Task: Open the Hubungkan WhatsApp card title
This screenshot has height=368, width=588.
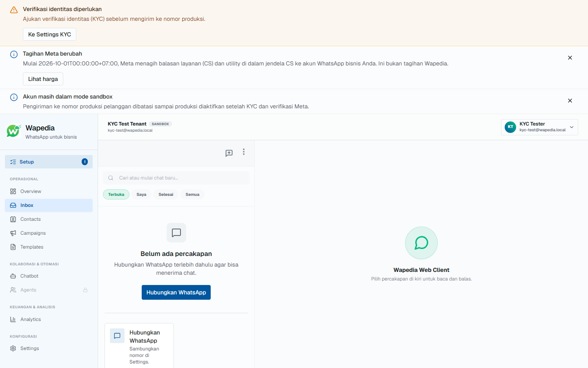Action: coord(145,337)
